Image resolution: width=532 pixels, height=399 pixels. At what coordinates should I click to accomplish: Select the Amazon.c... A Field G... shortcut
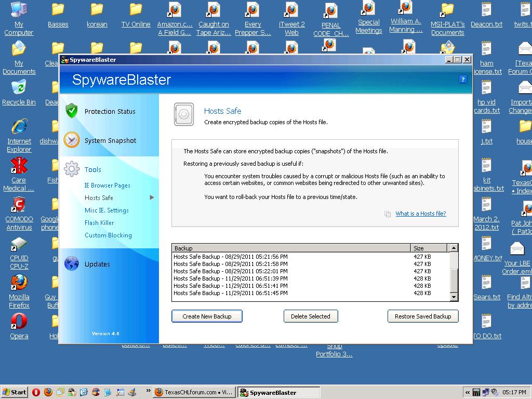pos(175,10)
